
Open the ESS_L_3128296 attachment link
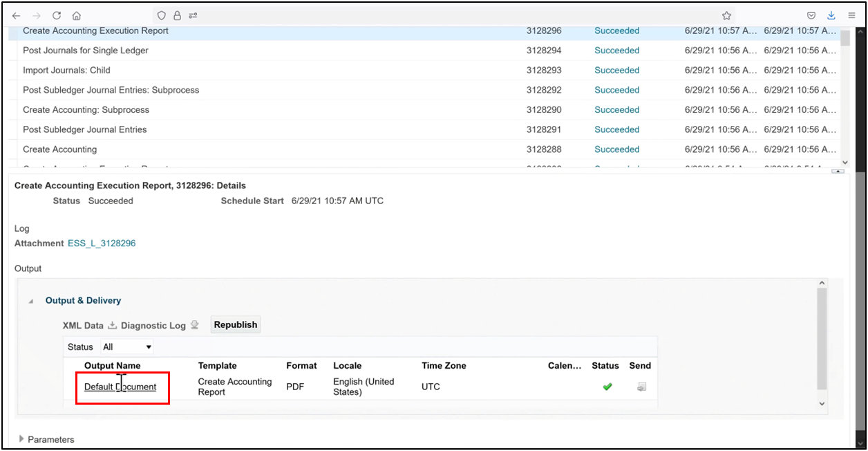(x=102, y=243)
